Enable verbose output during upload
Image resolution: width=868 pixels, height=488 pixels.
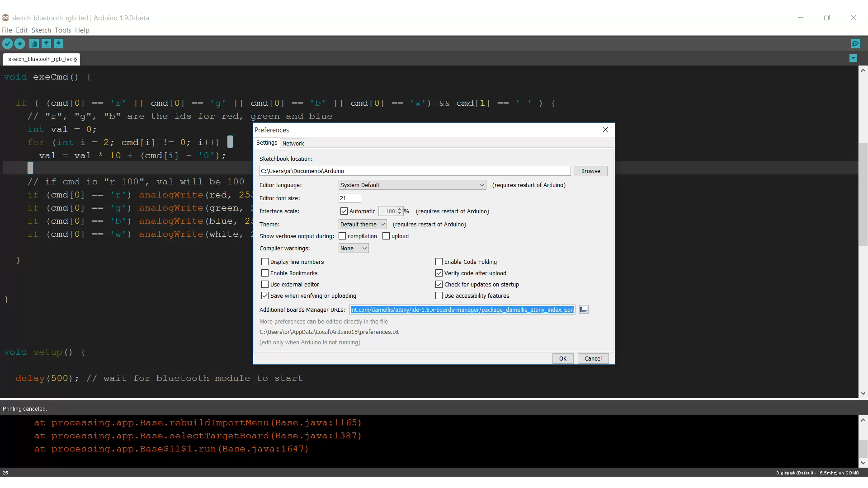[x=386, y=236]
